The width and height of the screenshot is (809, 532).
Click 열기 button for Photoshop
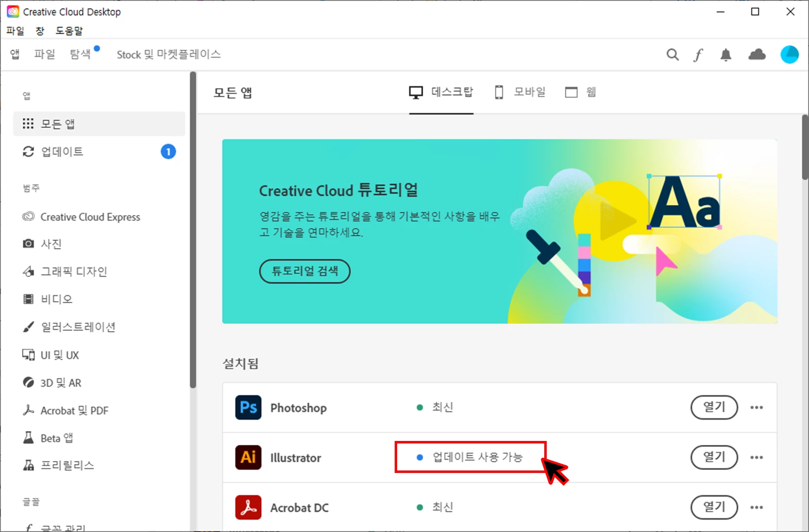point(714,407)
